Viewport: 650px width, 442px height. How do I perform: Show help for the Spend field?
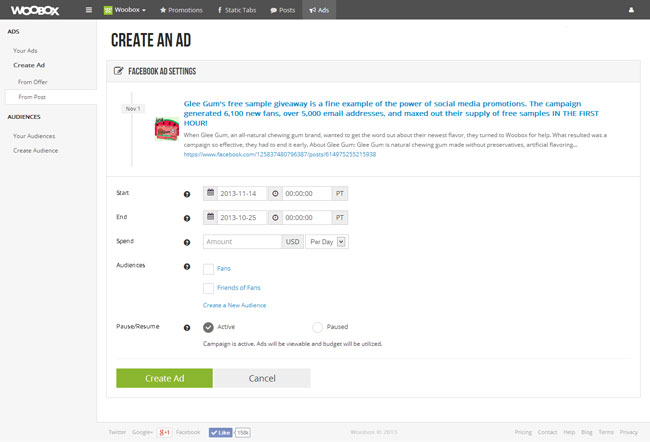[x=187, y=242]
